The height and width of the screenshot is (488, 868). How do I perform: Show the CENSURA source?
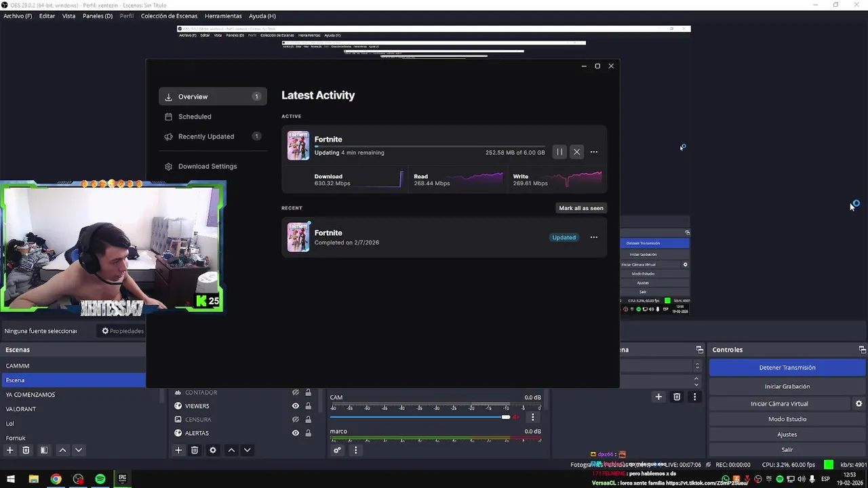pos(296,420)
